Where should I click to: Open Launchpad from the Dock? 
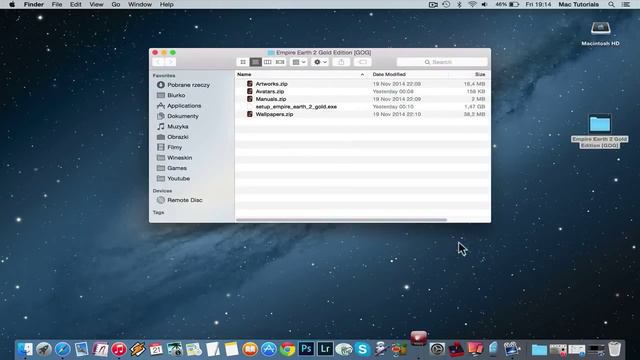(x=44, y=349)
